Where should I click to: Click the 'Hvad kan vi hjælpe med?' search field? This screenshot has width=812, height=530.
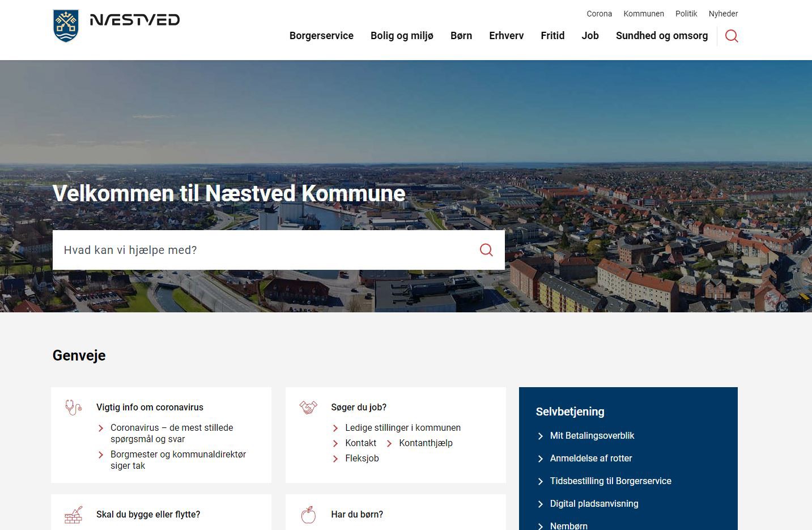pyautogui.click(x=279, y=250)
